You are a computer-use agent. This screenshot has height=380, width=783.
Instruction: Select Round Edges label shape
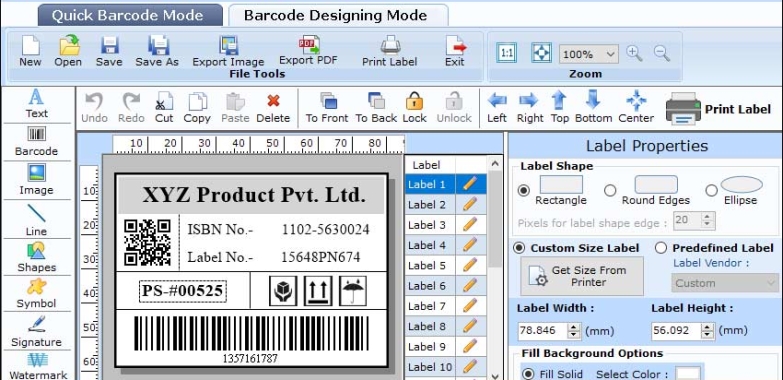(x=610, y=190)
